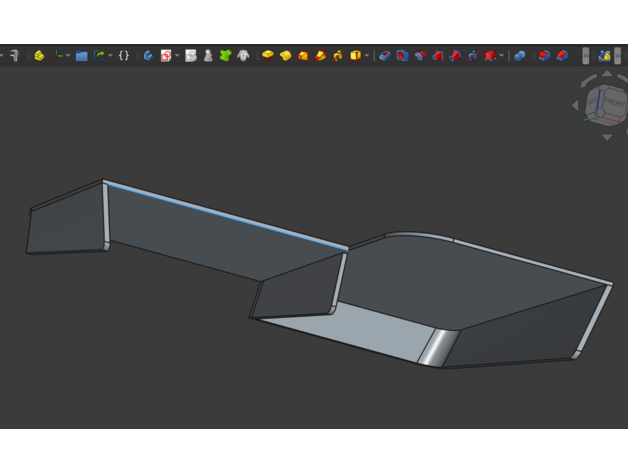
Task: Click the blue Create Body icon
Action: coord(148,56)
